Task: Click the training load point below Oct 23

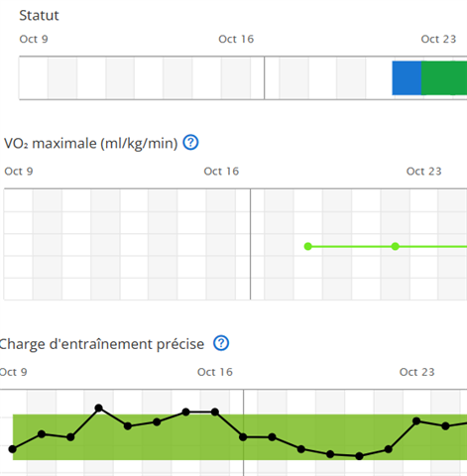Action: tap(416, 420)
